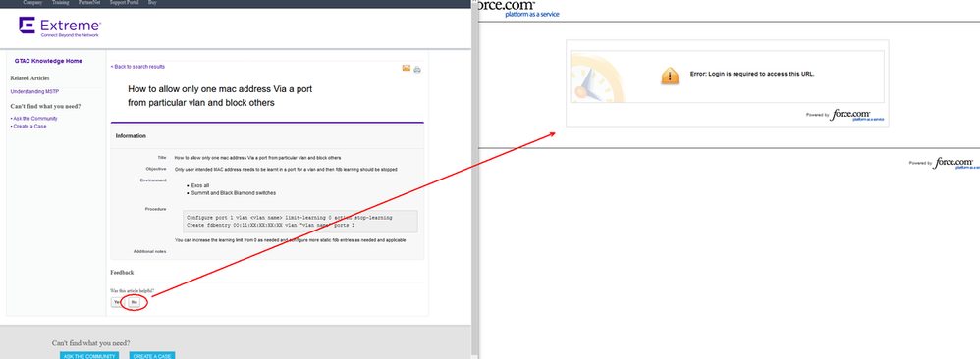
Task: Open the Buy menu item
Action: [152, 3]
